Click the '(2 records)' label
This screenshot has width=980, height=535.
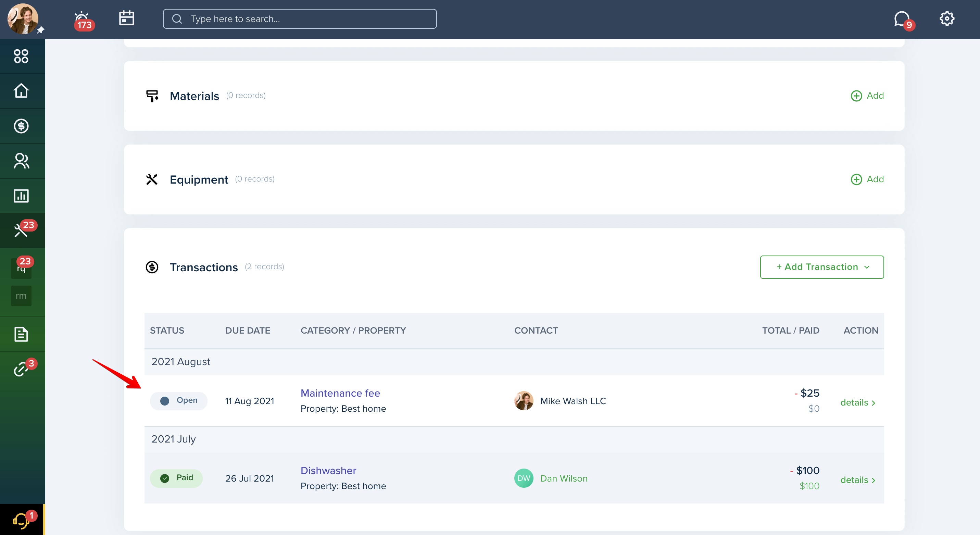(x=264, y=267)
